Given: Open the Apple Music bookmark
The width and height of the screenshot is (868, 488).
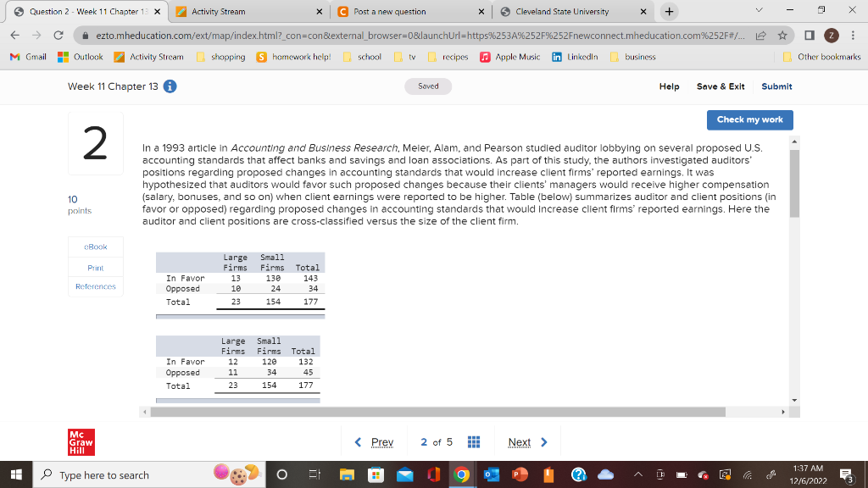Looking at the screenshot, I should [x=509, y=57].
